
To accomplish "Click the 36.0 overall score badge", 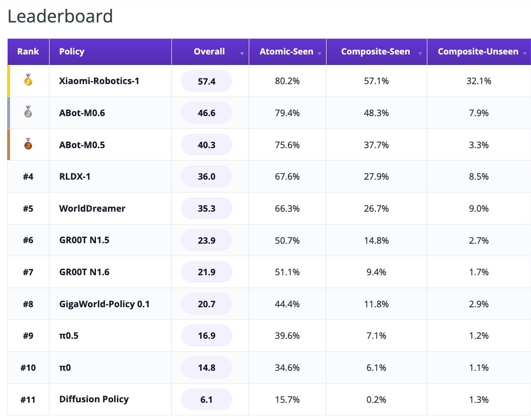I will 207,177.
